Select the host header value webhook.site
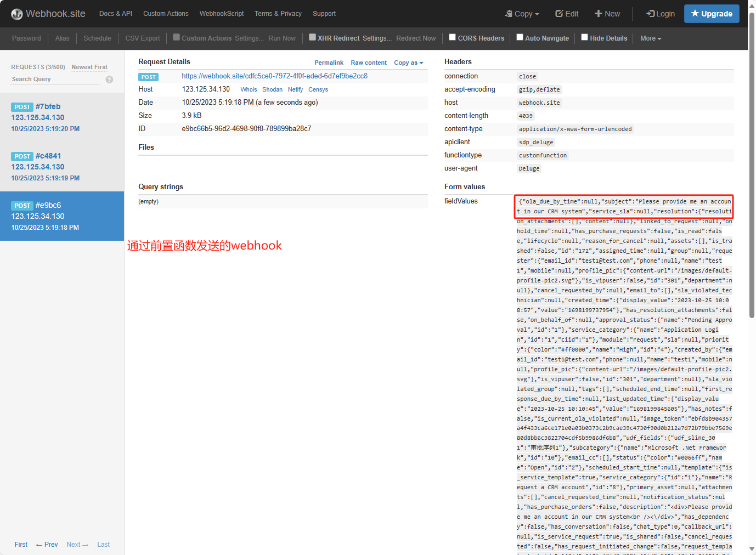Screen dimensions: 756x555 (x=539, y=103)
